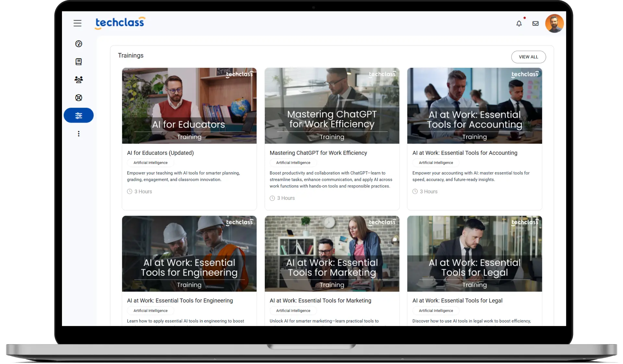The width and height of the screenshot is (623, 364).
Task: Click the techclass logo
Action: (120, 23)
